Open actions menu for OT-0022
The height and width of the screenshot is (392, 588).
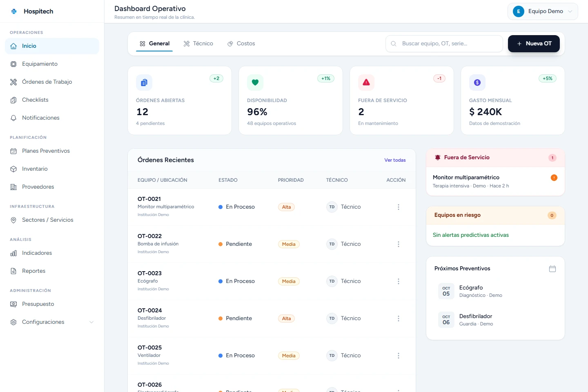click(399, 244)
